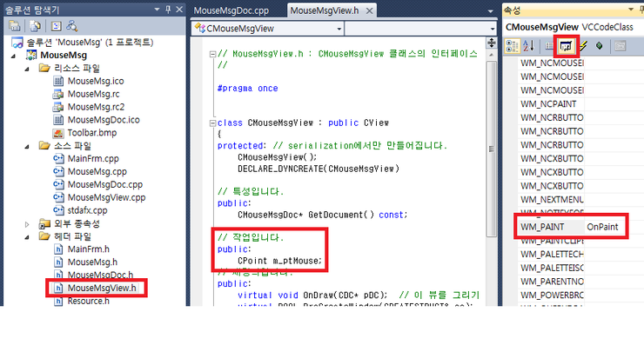Collapse the header comment block in editor
The height and width of the screenshot is (345, 644).
[x=212, y=54]
